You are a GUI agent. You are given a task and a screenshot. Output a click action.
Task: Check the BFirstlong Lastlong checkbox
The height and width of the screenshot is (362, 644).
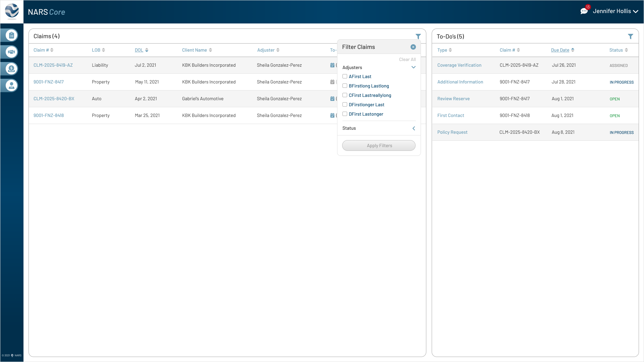tap(345, 86)
